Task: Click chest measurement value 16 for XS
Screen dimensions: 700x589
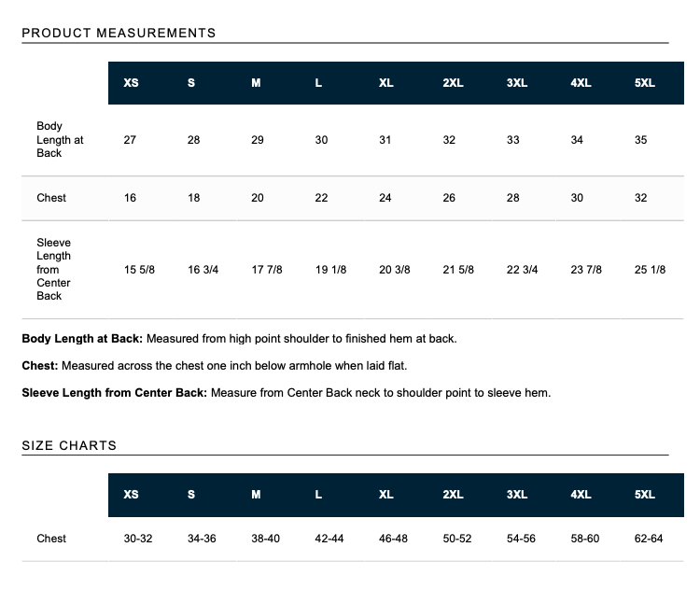Action: [130, 198]
